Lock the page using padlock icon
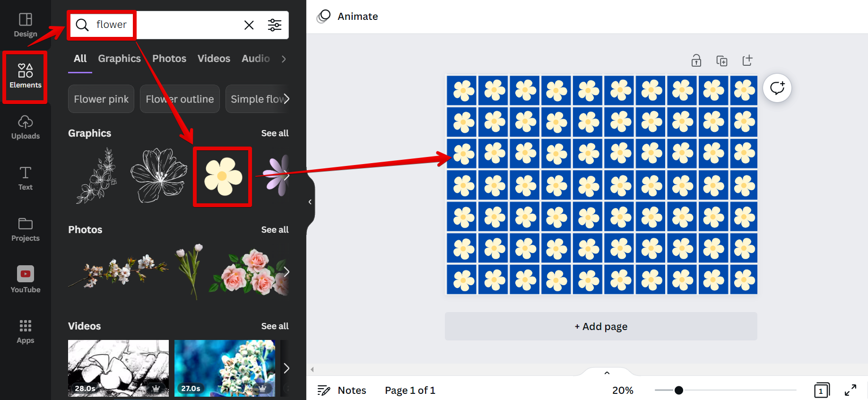The image size is (868, 400). [696, 61]
